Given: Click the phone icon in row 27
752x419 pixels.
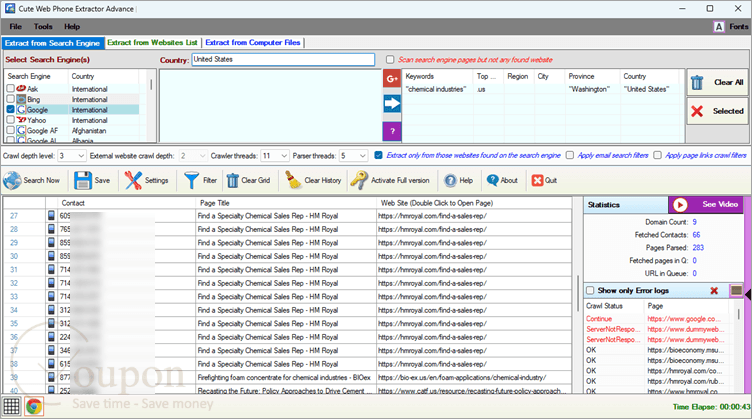Looking at the screenshot, I should [x=51, y=216].
